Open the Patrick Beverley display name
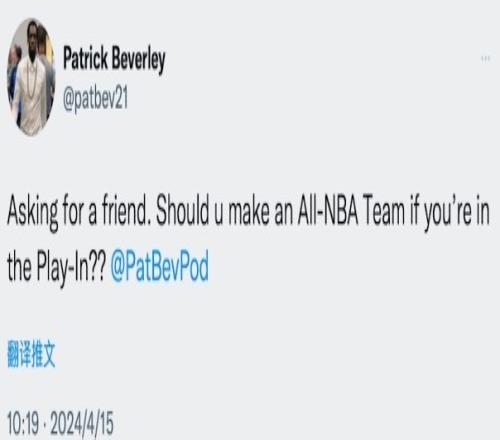Viewport: 500px width, 440px height. point(114,59)
